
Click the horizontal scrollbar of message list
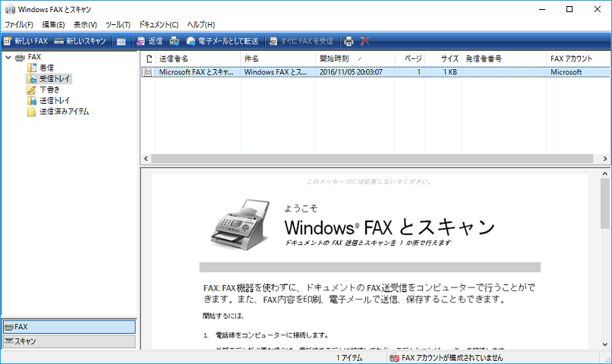click(x=372, y=158)
